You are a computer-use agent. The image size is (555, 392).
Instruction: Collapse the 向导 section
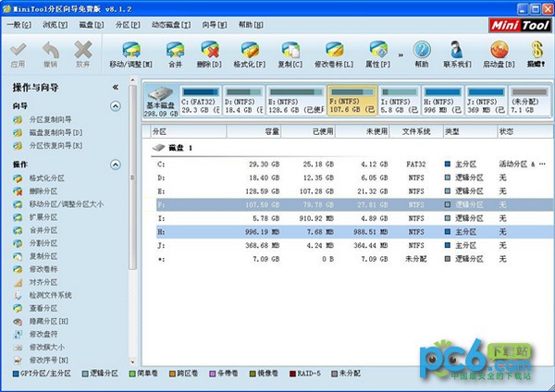coord(116,106)
